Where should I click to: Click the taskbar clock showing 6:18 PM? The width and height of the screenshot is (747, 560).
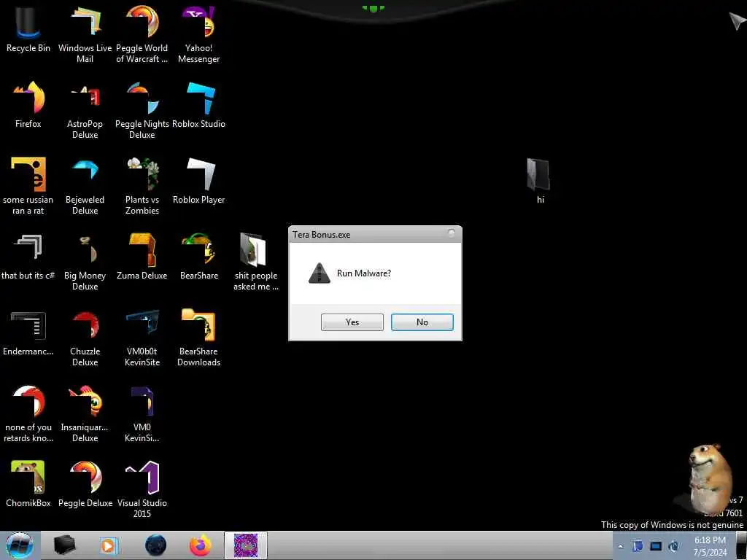coord(710,546)
